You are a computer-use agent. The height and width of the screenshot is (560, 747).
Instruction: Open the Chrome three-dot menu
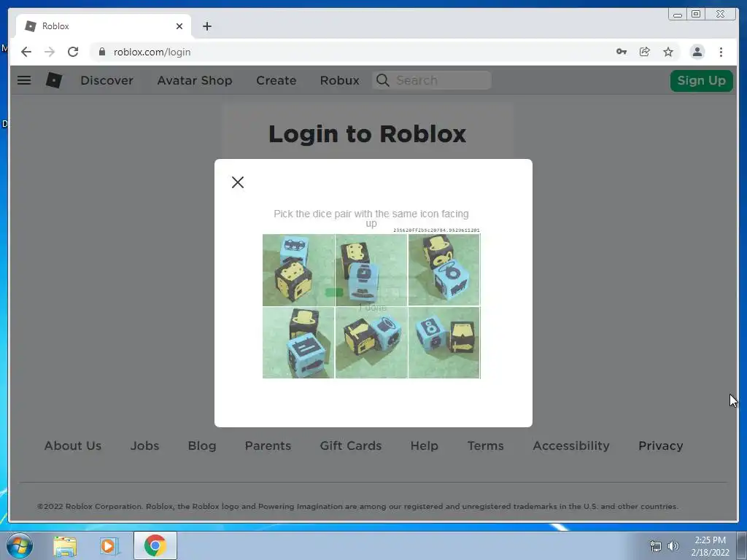coord(721,52)
